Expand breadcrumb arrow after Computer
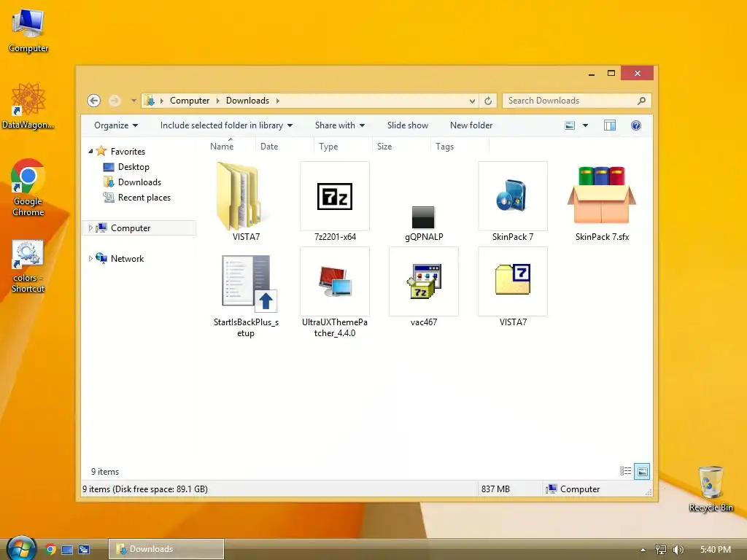 [217, 101]
